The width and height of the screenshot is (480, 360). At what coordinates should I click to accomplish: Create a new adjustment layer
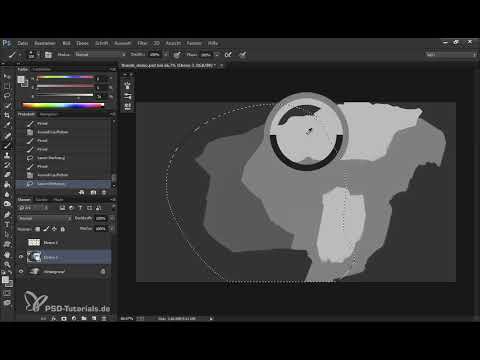pyautogui.click(x=74, y=318)
